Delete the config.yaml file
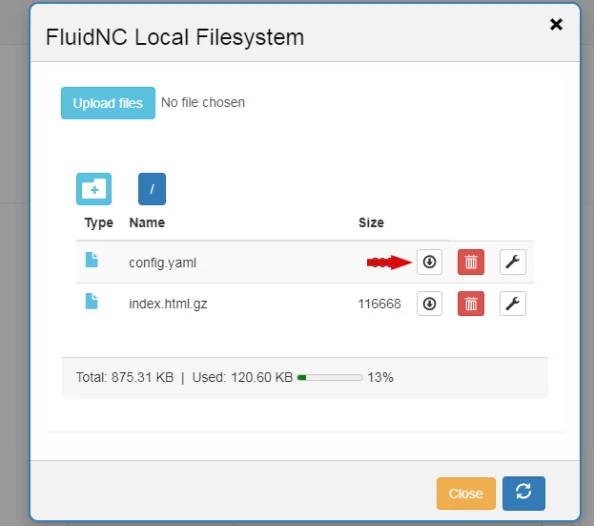595x526 pixels. [x=471, y=262]
